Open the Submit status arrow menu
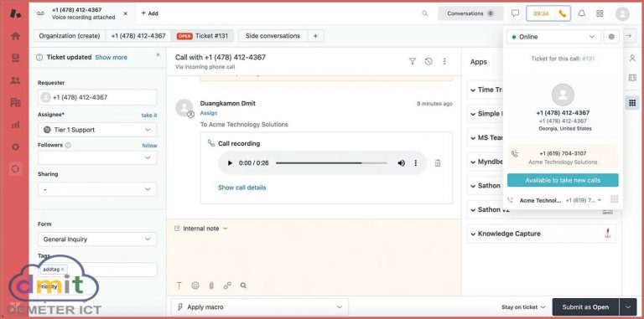The image size is (644, 319). pyautogui.click(x=627, y=307)
